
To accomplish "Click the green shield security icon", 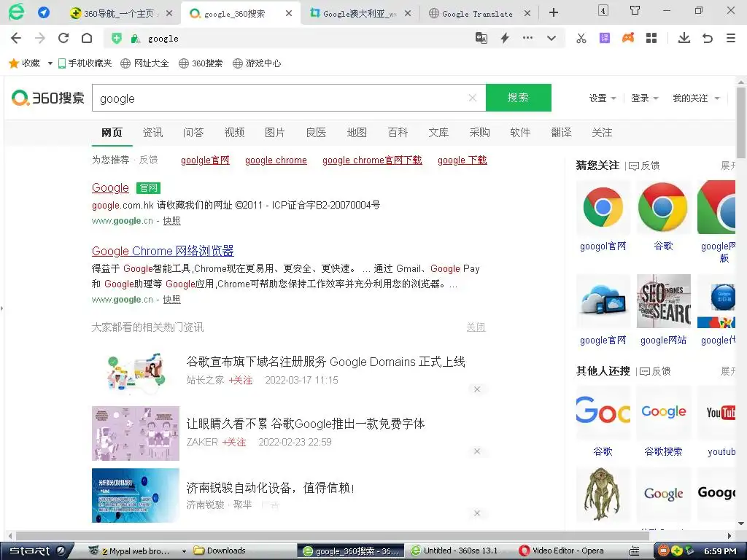I will pyautogui.click(x=116, y=39).
